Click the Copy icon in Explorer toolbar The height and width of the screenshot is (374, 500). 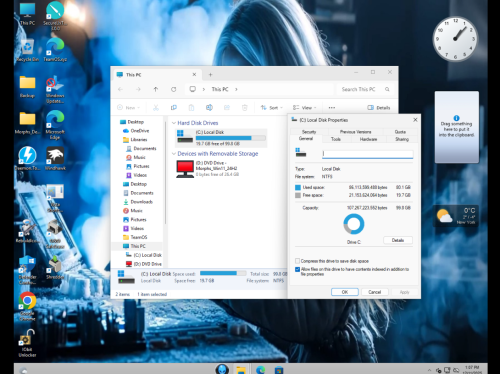[174, 108]
